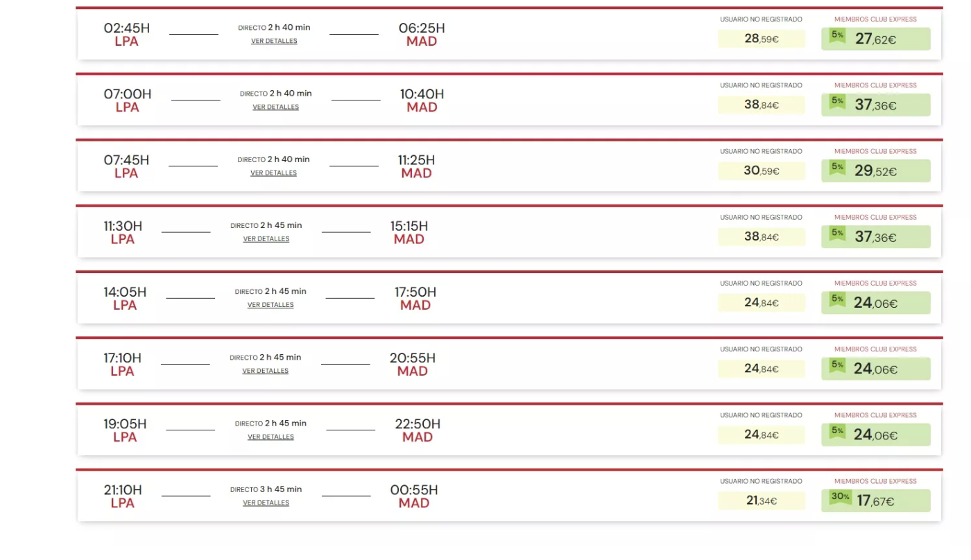
Task: Show details for the 17:10H departure
Action: 266,371
